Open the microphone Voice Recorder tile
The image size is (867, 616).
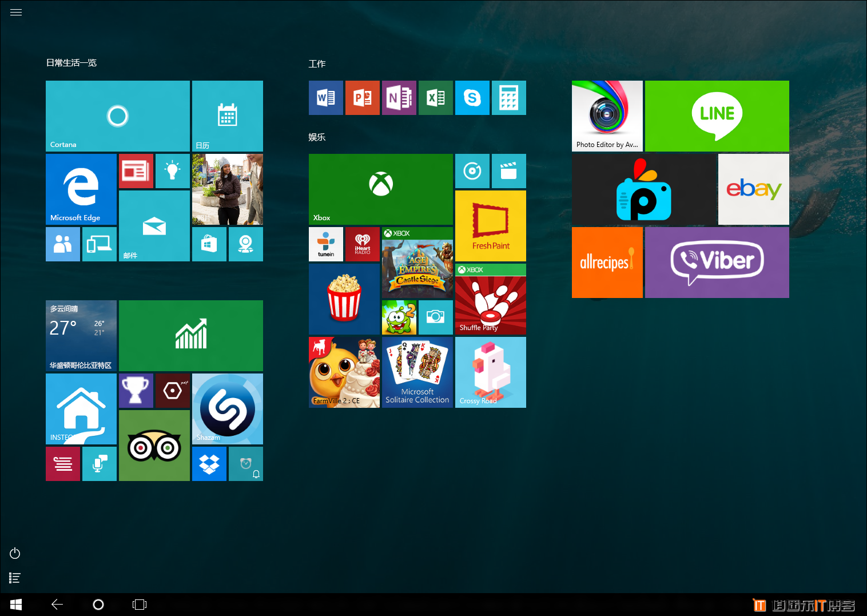point(100,464)
